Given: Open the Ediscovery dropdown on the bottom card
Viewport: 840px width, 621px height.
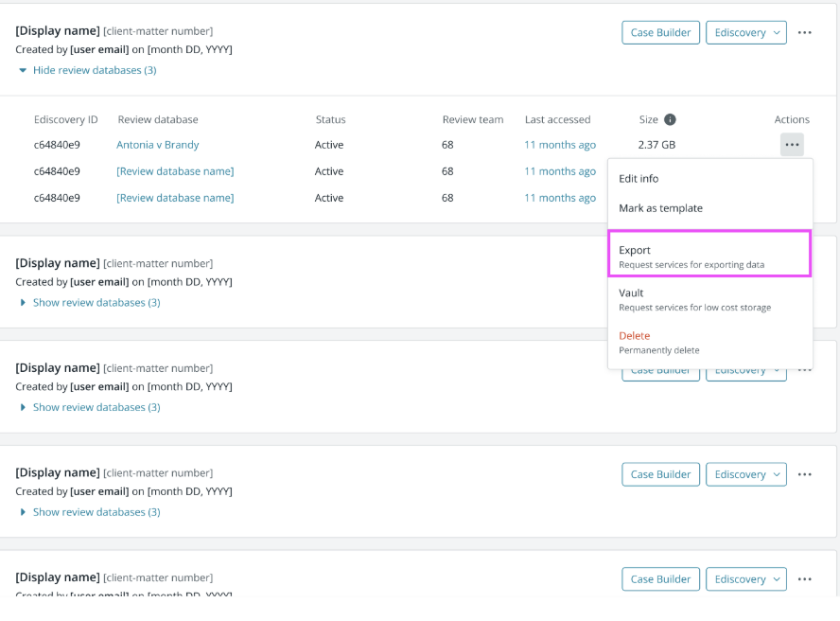Looking at the screenshot, I should [x=746, y=578].
